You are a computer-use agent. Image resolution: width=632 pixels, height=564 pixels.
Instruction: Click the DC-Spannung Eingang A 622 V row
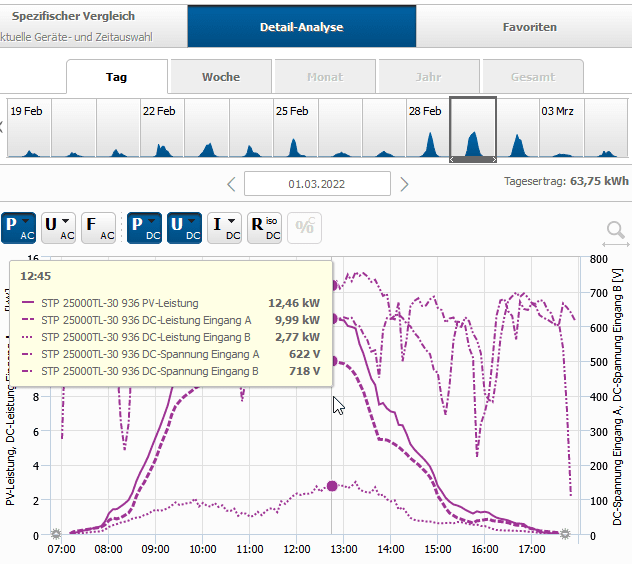click(x=171, y=354)
